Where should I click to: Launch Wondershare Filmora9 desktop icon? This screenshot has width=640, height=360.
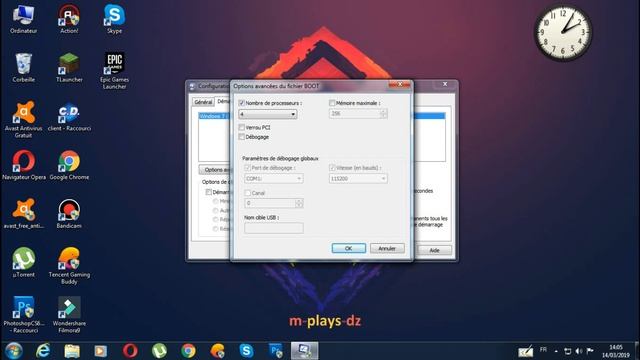click(69, 315)
